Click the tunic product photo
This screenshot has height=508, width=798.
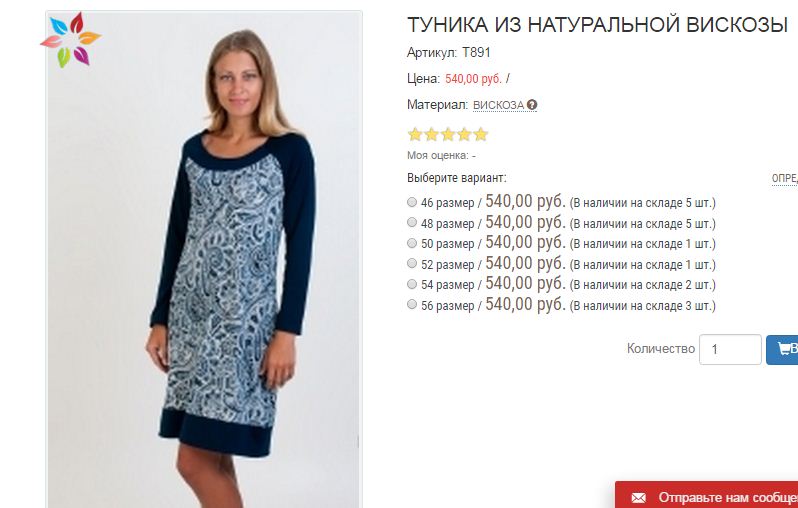204,259
